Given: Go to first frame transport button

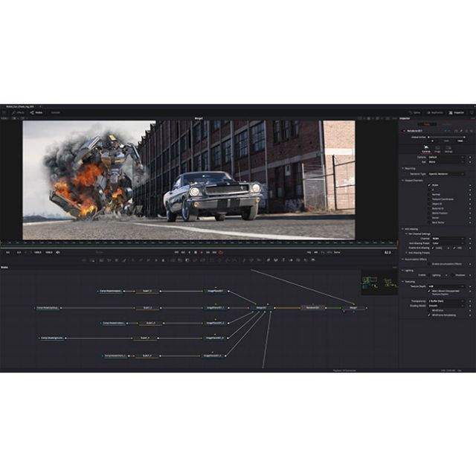Looking at the screenshot, I should pyautogui.click(x=177, y=252).
